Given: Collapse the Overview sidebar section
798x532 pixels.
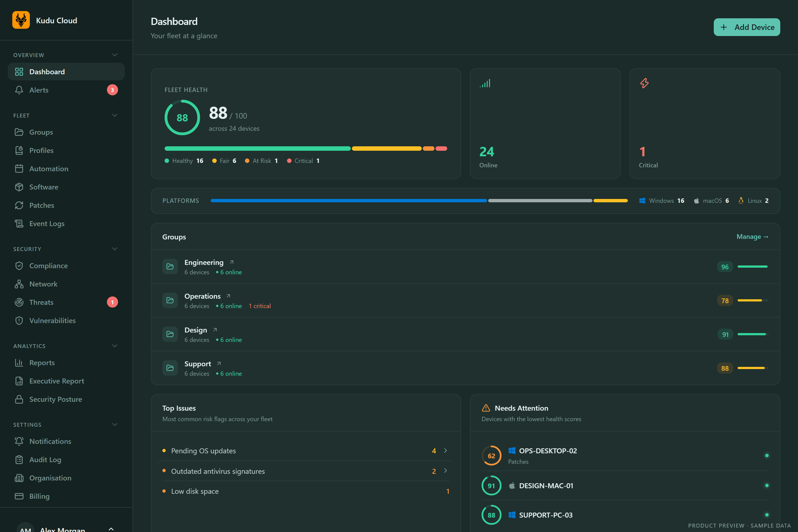Looking at the screenshot, I should (x=115, y=55).
